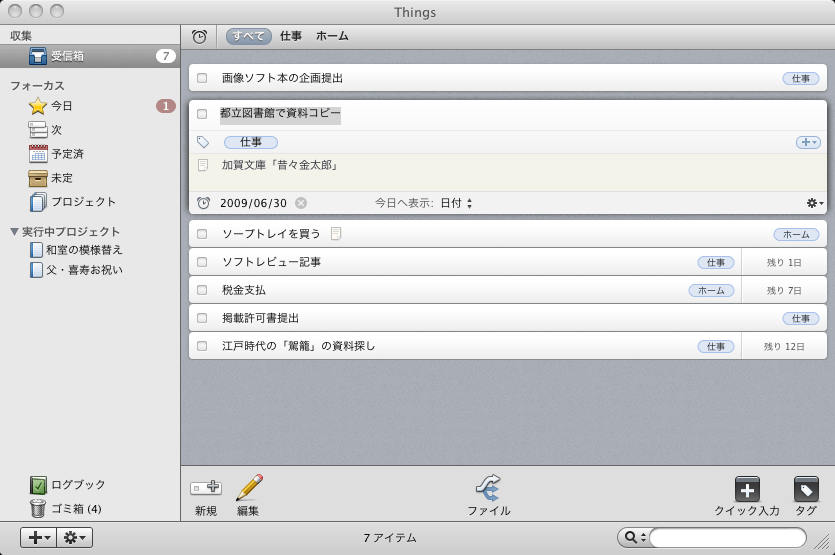
Task: Open the ゴミ箱 trash can icon
Action: pos(38,508)
